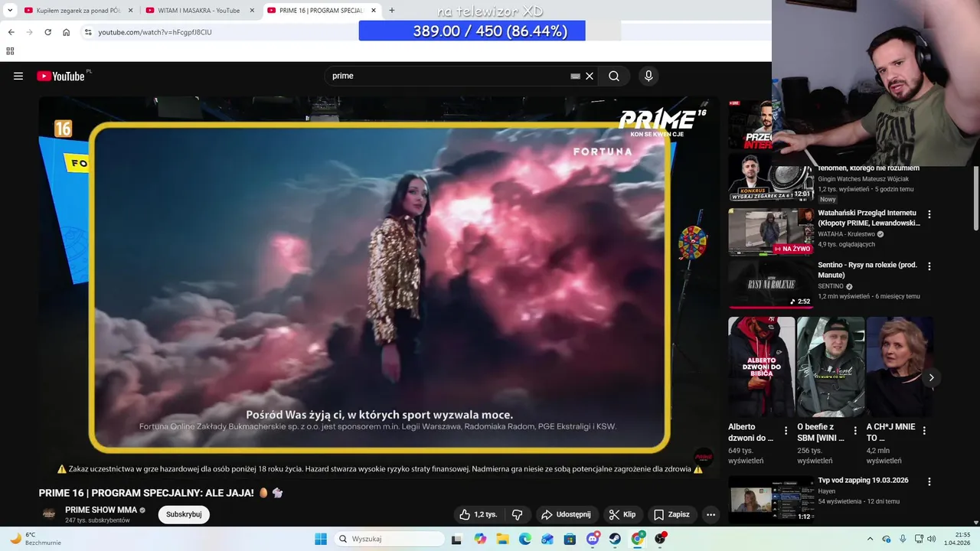Click the page vertical scrollbar
Screen dimensions: 980x551
pyautogui.click(x=975, y=197)
